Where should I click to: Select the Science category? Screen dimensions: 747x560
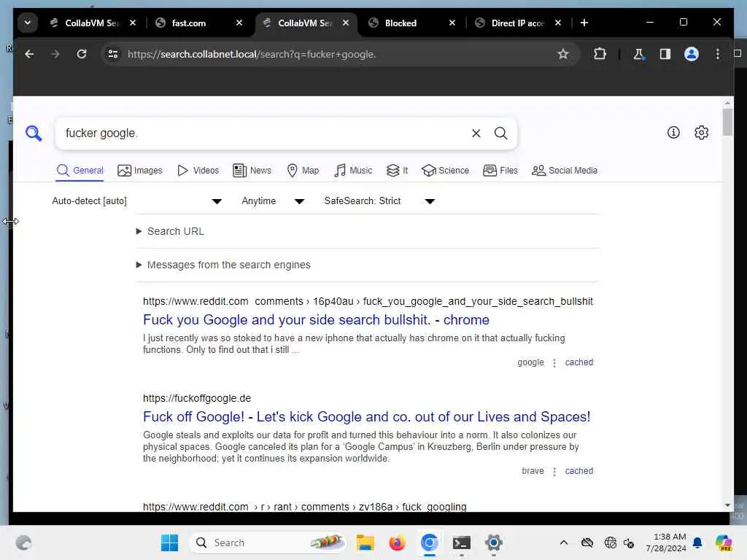point(446,171)
